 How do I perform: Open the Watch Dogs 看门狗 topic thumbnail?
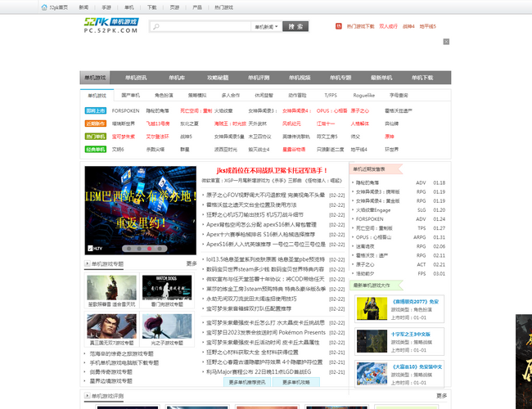coord(167,288)
